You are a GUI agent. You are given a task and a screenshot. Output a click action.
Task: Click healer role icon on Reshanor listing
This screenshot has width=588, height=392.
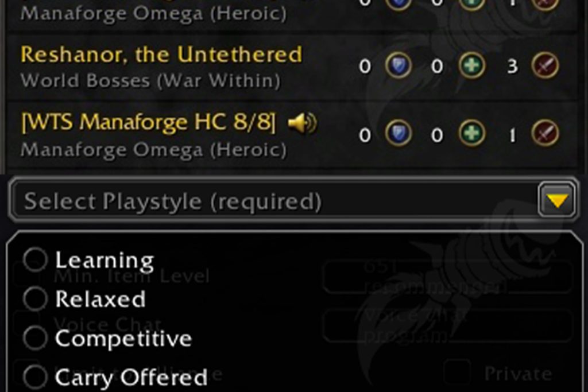472,65
